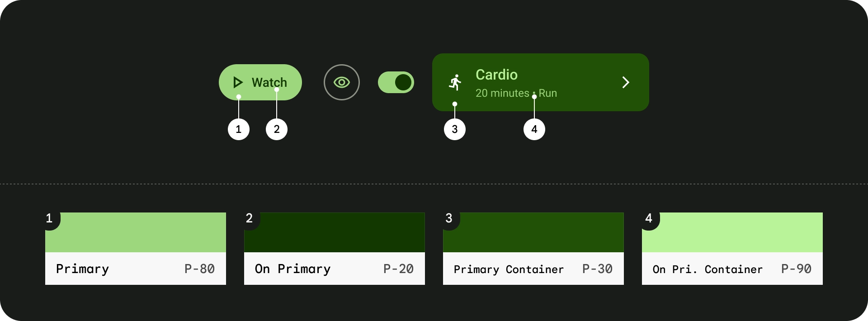
Task: Click the running person icon
Action: click(455, 82)
